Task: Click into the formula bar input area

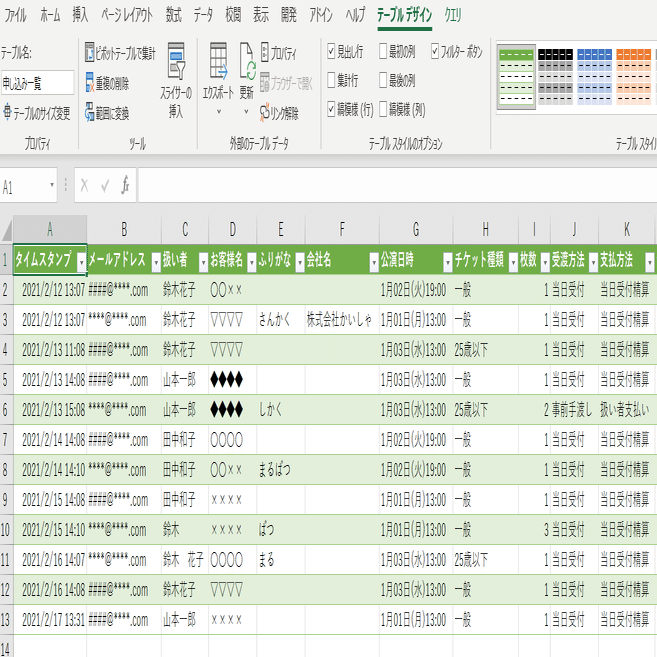Action: pyautogui.click(x=397, y=185)
